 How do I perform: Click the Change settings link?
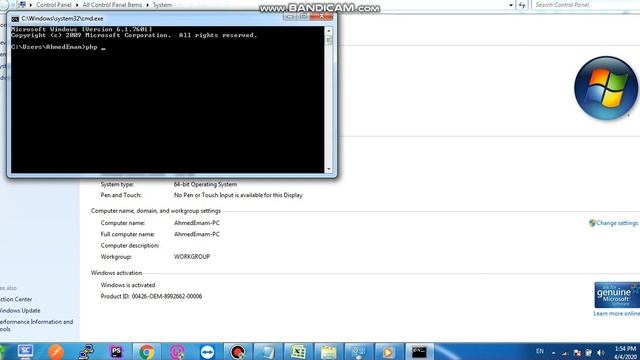[x=617, y=223]
